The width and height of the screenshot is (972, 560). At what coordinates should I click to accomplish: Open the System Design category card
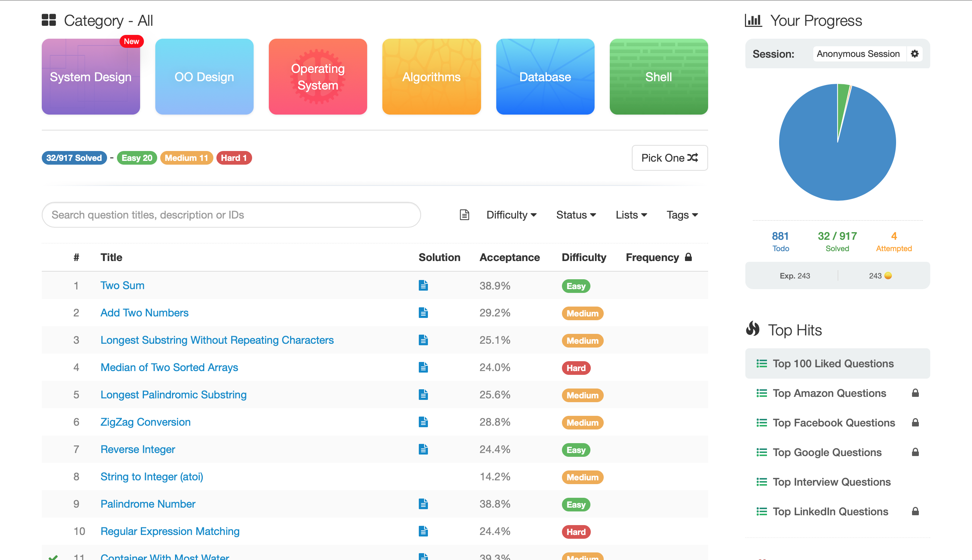[x=91, y=77]
